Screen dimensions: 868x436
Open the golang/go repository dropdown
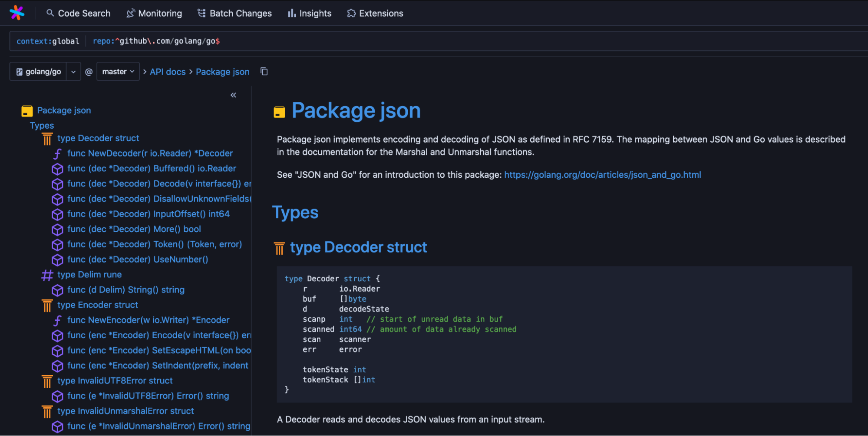(x=73, y=71)
